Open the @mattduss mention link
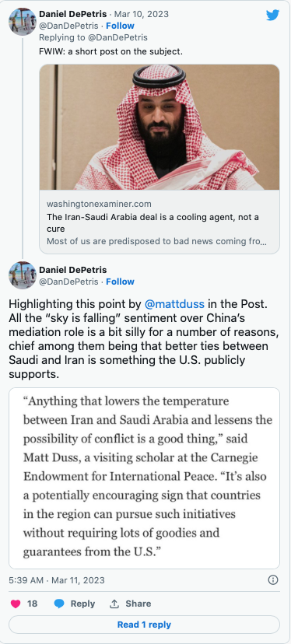 coord(175,304)
